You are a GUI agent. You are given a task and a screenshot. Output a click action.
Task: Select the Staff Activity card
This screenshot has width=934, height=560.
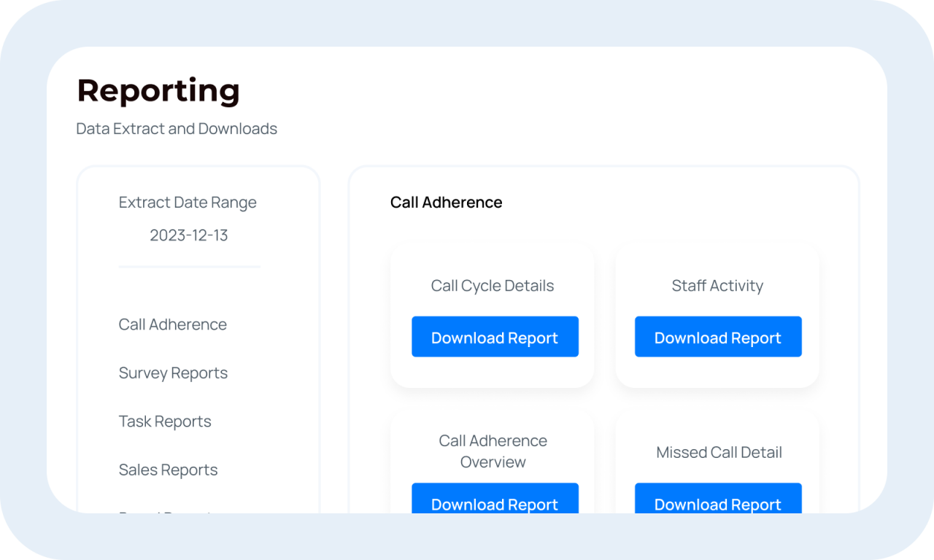coord(717,285)
